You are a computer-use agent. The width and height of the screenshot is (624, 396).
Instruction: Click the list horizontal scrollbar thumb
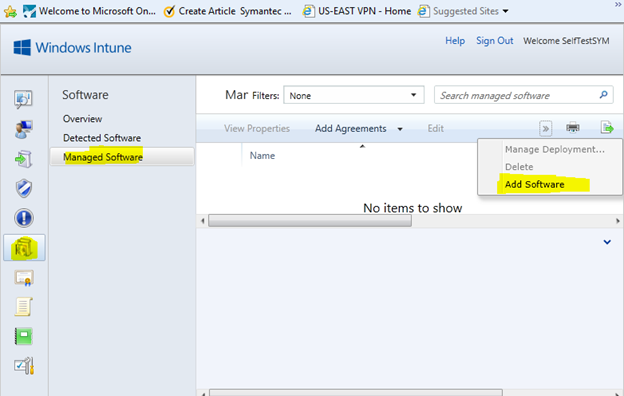(310, 220)
